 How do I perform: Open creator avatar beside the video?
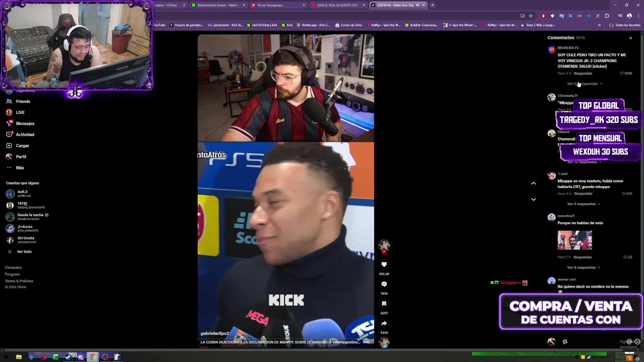[x=384, y=245]
